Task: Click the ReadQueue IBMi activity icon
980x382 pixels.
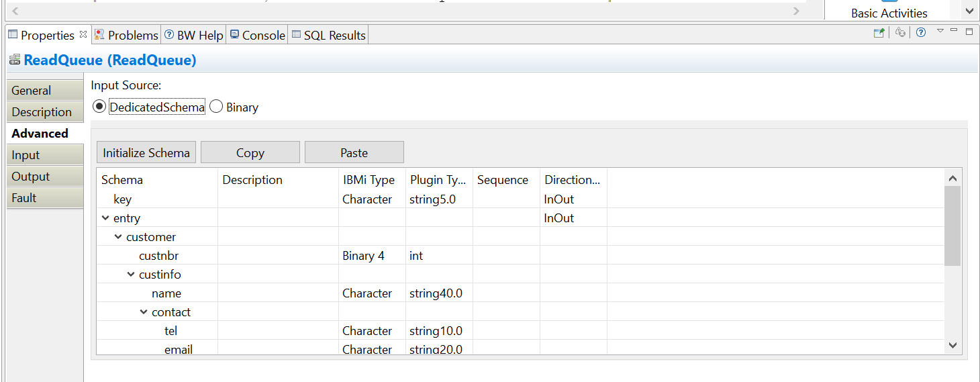Action: [x=15, y=60]
